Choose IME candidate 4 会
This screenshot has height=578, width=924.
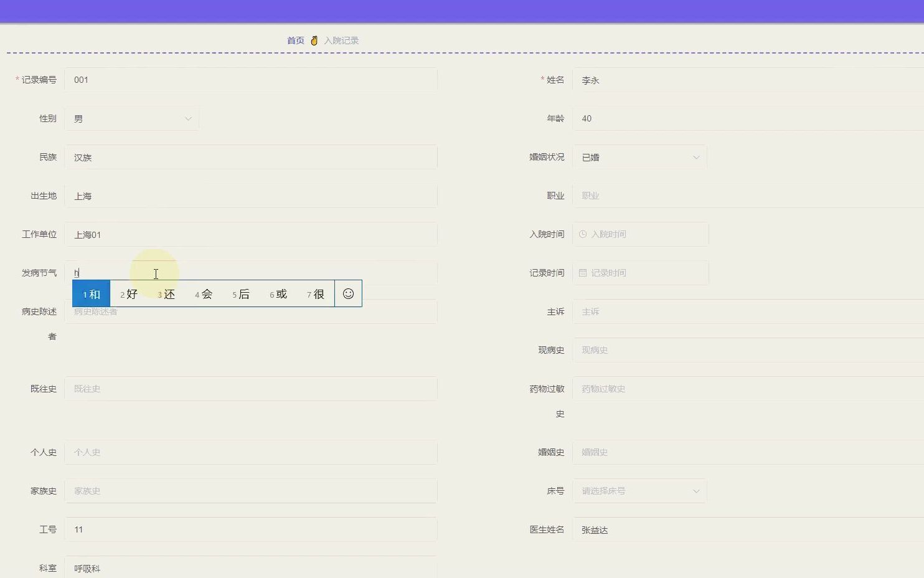click(x=204, y=294)
